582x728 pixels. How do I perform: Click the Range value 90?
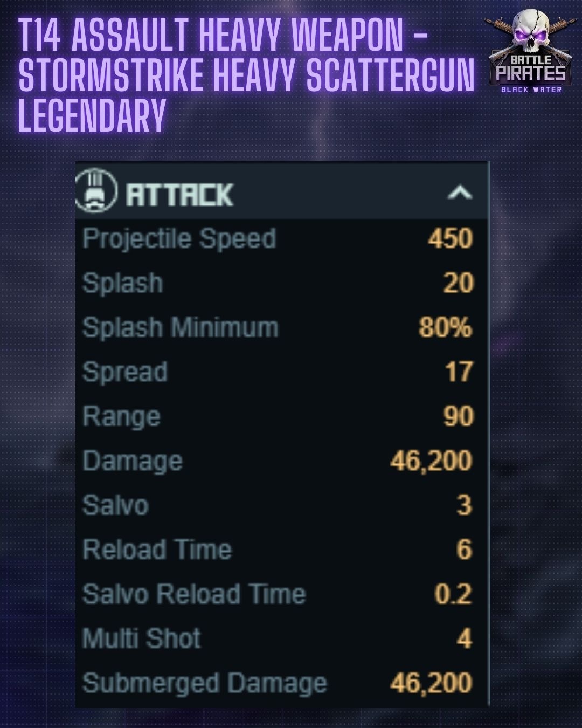click(x=458, y=416)
